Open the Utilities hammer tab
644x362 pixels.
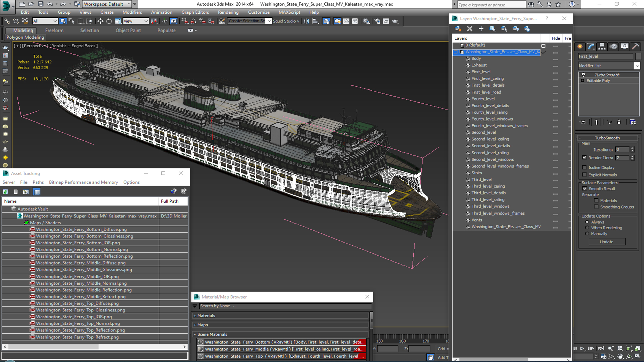click(x=635, y=46)
